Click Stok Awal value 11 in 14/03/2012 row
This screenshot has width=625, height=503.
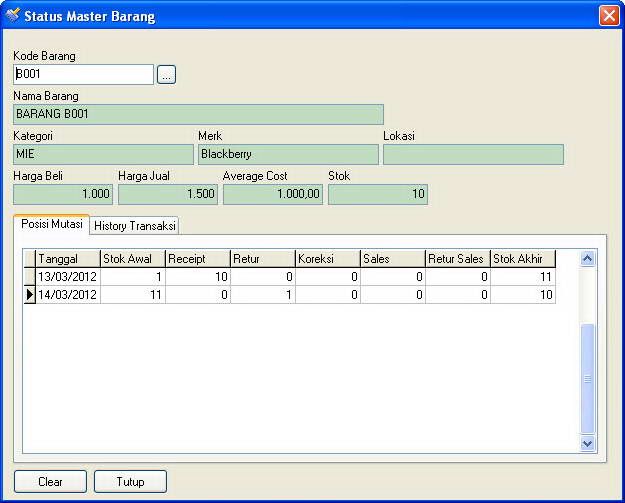133,295
